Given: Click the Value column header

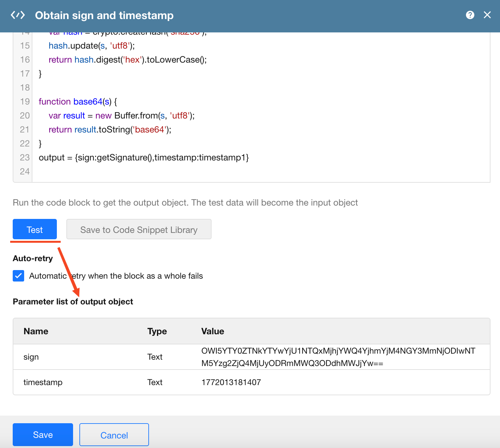Looking at the screenshot, I should (213, 331).
